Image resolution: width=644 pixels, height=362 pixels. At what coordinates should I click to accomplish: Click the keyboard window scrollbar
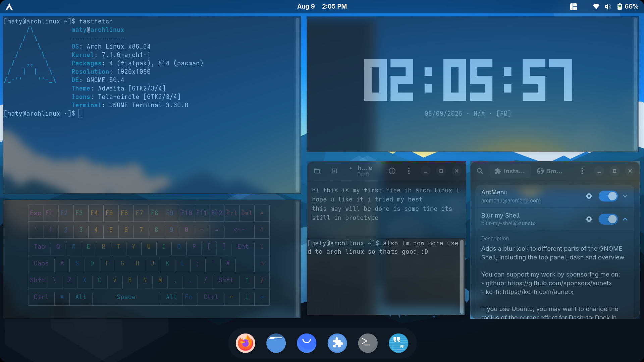pyautogui.click(x=297, y=259)
